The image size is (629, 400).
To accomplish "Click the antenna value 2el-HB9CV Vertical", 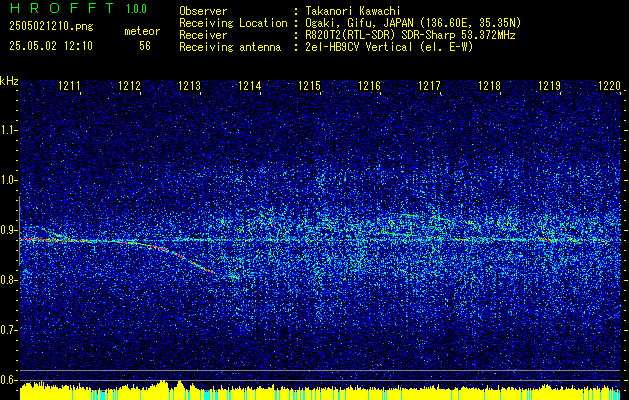I will [359, 47].
